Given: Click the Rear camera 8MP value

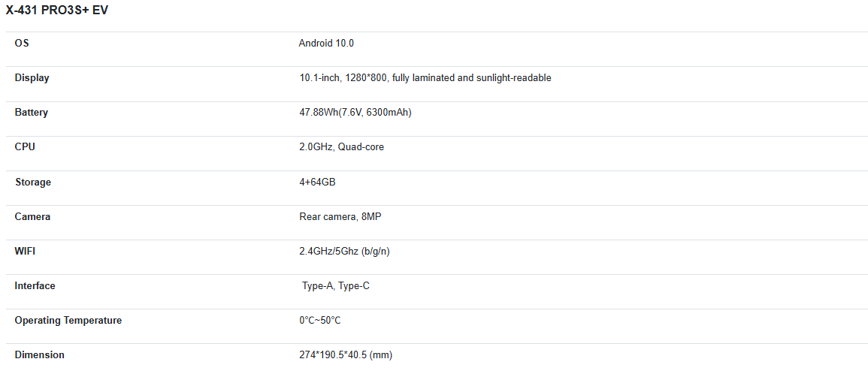Looking at the screenshot, I should [x=340, y=217].
